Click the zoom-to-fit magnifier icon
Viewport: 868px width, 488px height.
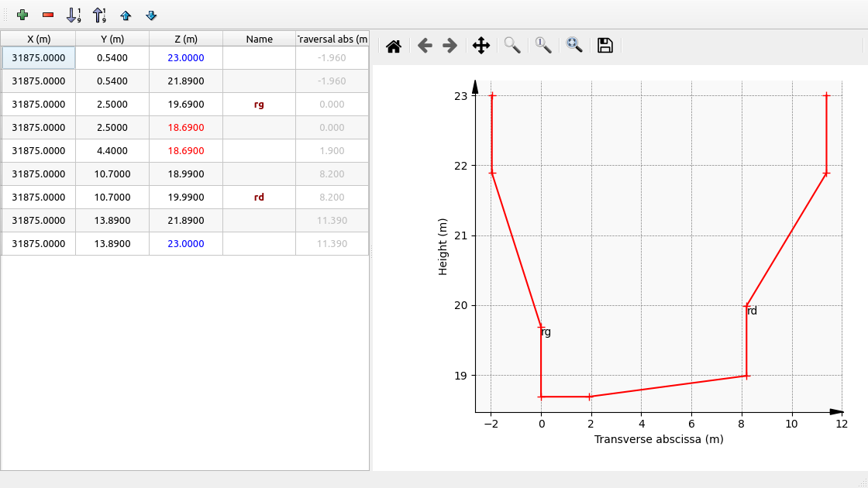pyautogui.click(x=574, y=46)
